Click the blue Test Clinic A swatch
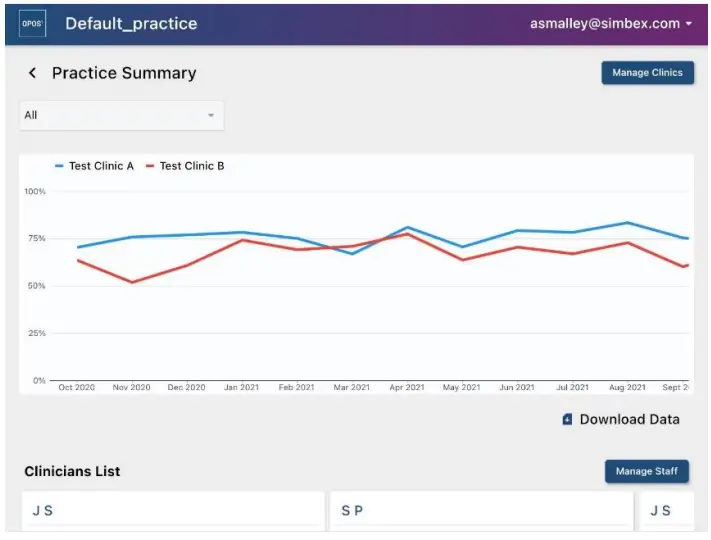 (59, 166)
